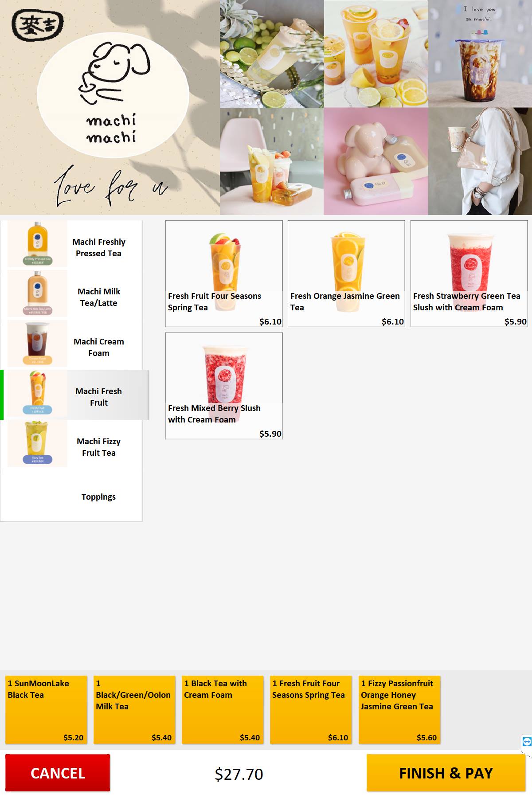Viewport: 532px width, 798px height.
Task: Select Fizzy Passionfruit Orange Honey order item
Action: coord(399,709)
